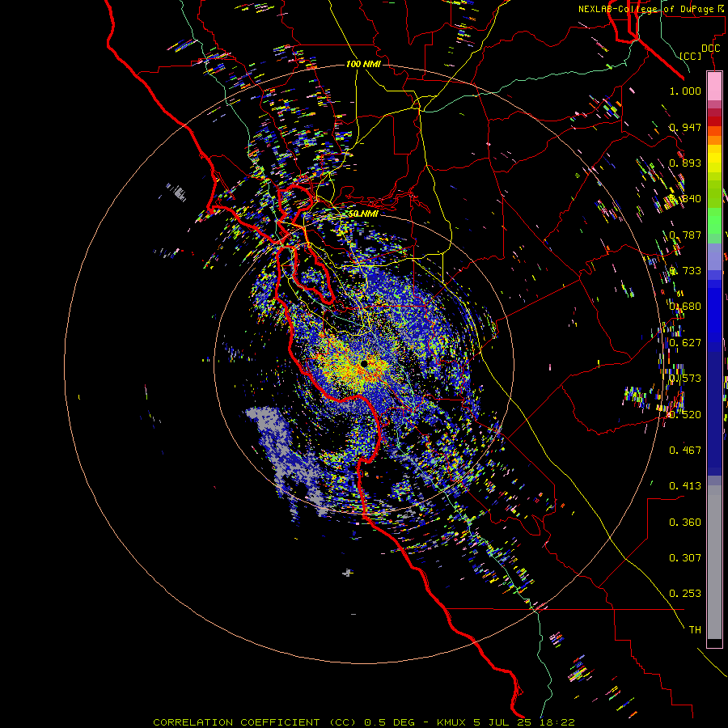Click the DCC label above the color scale
Viewport: 728px width, 728px height.
pyautogui.click(x=710, y=49)
